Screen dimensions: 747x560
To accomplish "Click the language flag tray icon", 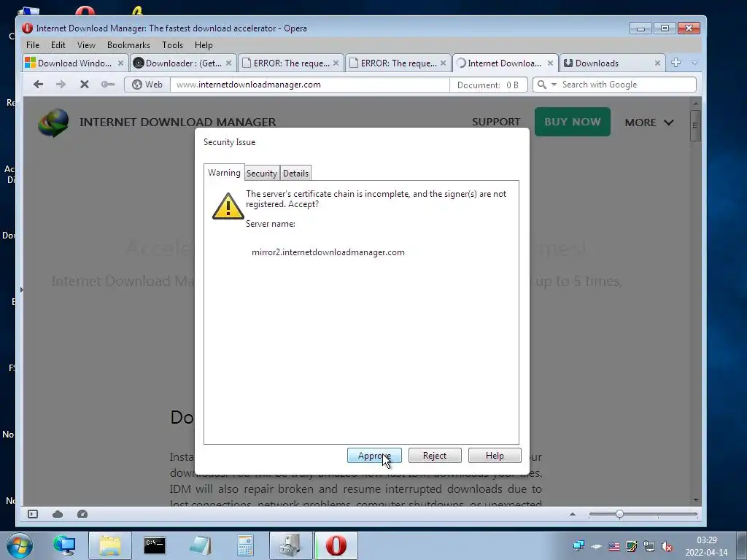I will [x=614, y=546].
